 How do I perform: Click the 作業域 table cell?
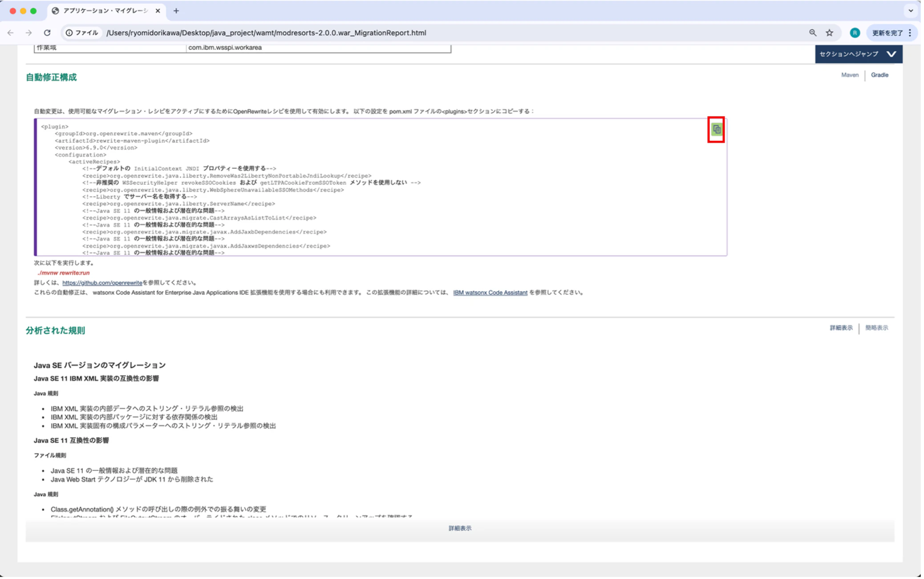pos(110,48)
